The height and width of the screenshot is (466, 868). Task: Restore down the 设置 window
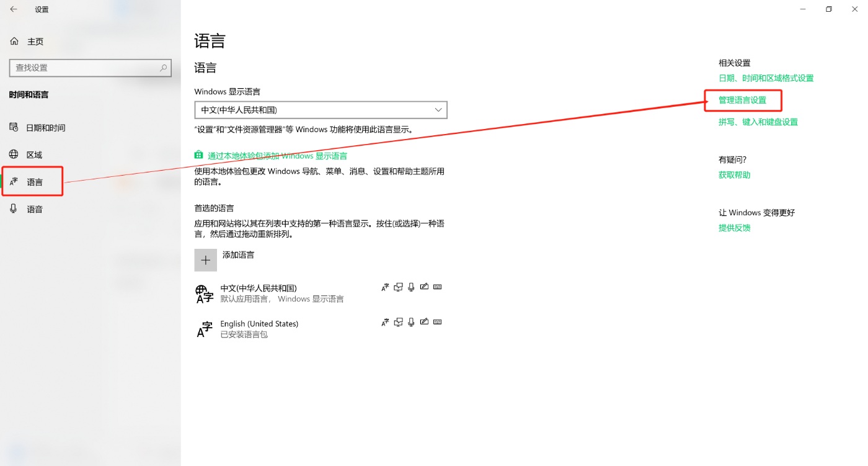tap(829, 9)
